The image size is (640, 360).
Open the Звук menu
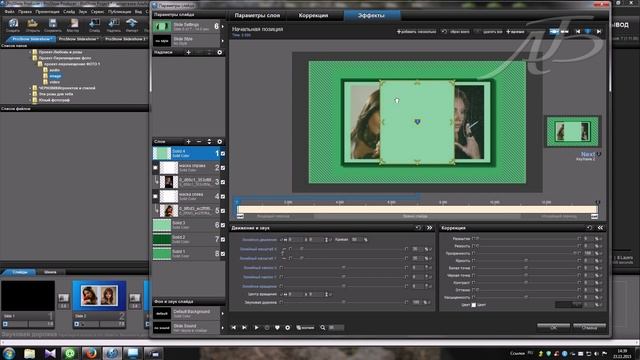point(82,12)
